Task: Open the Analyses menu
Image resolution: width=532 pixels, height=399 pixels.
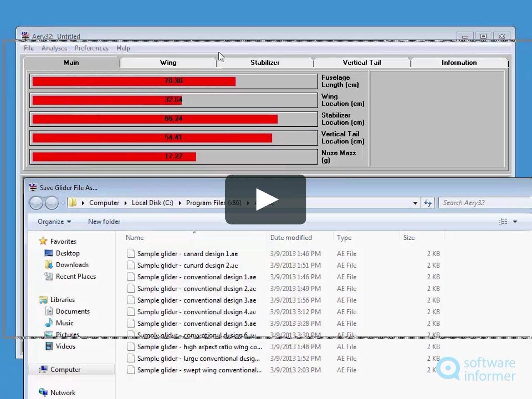Action: [54, 48]
